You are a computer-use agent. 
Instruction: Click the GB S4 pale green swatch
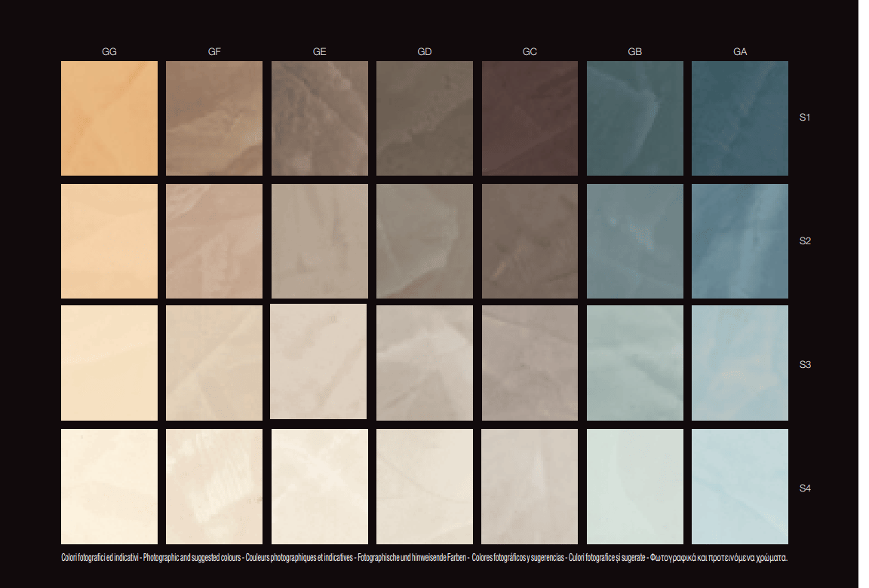(634, 486)
